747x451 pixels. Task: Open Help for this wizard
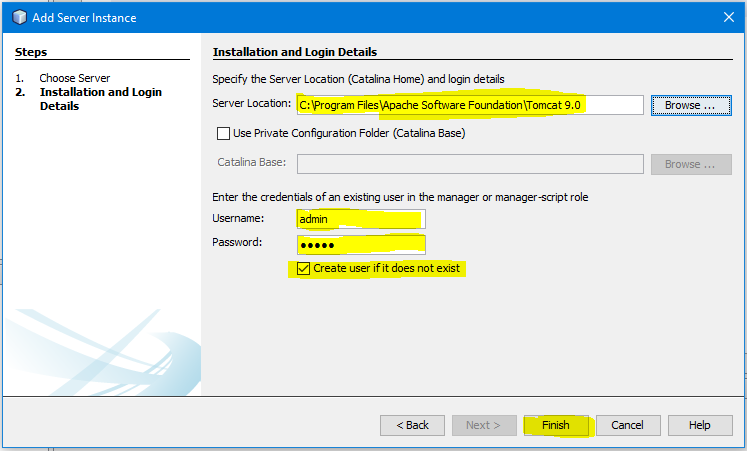[x=700, y=425]
